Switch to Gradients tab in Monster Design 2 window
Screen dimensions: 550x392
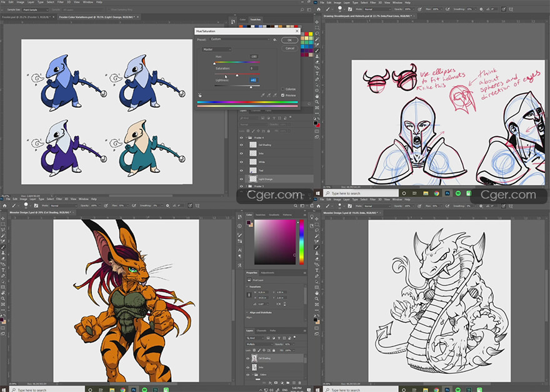pos(274,215)
